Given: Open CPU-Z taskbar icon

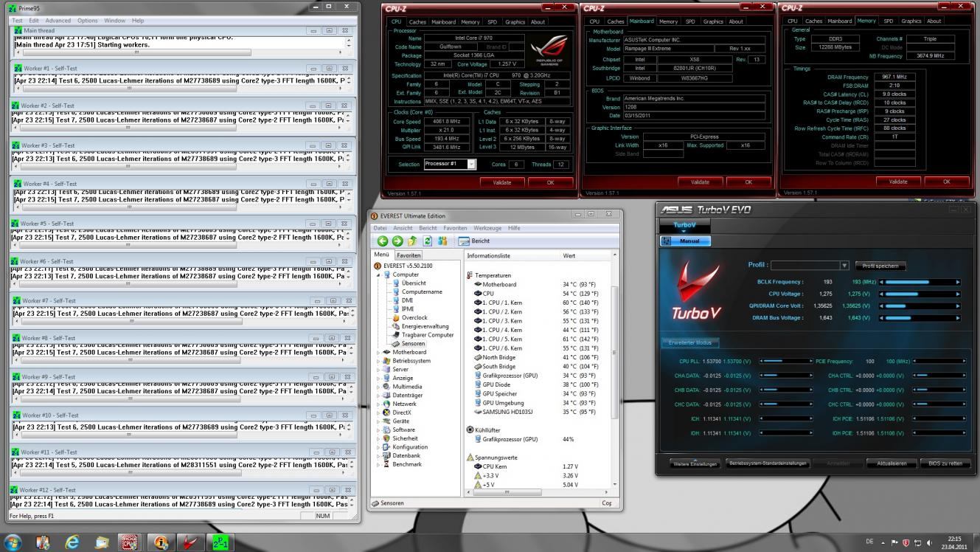Looking at the screenshot, I should click(x=131, y=542).
